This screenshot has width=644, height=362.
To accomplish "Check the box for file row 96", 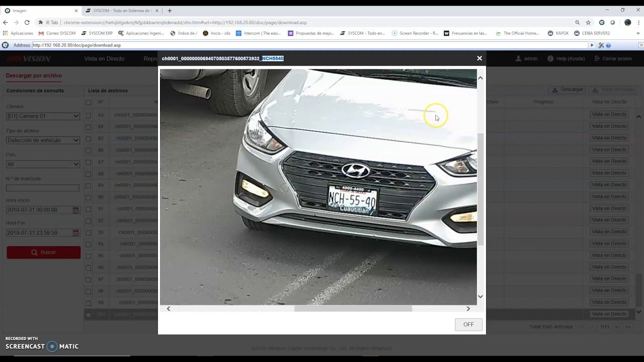I will (x=89, y=267).
